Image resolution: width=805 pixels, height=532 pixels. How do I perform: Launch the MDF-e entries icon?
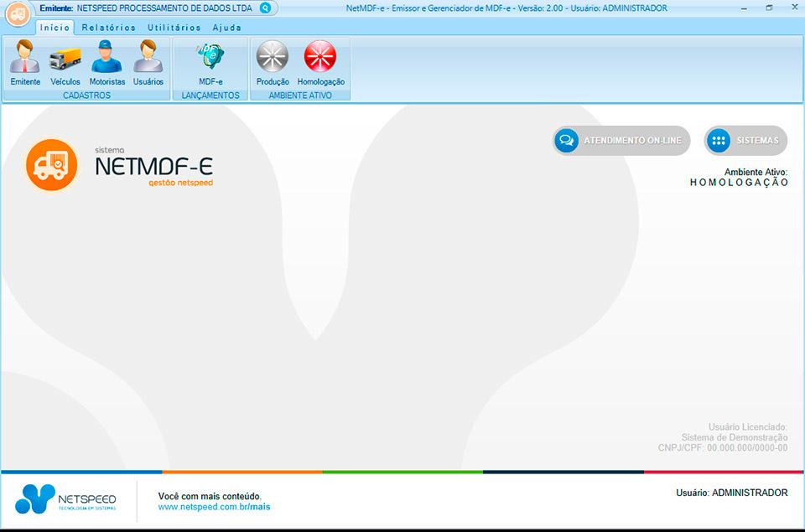tap(210, 63)
